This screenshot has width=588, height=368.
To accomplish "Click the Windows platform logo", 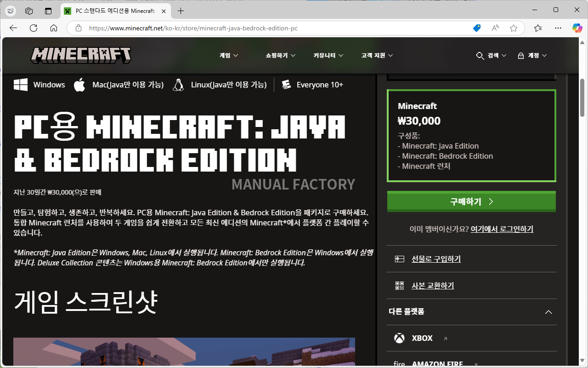I will pyautogui.click(x=20, y=85).
